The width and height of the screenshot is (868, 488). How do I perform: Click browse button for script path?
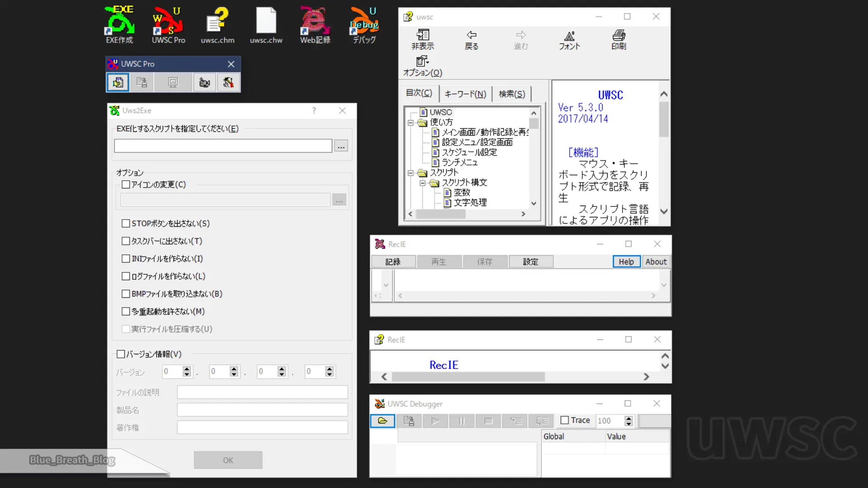(x=341, y=146)
